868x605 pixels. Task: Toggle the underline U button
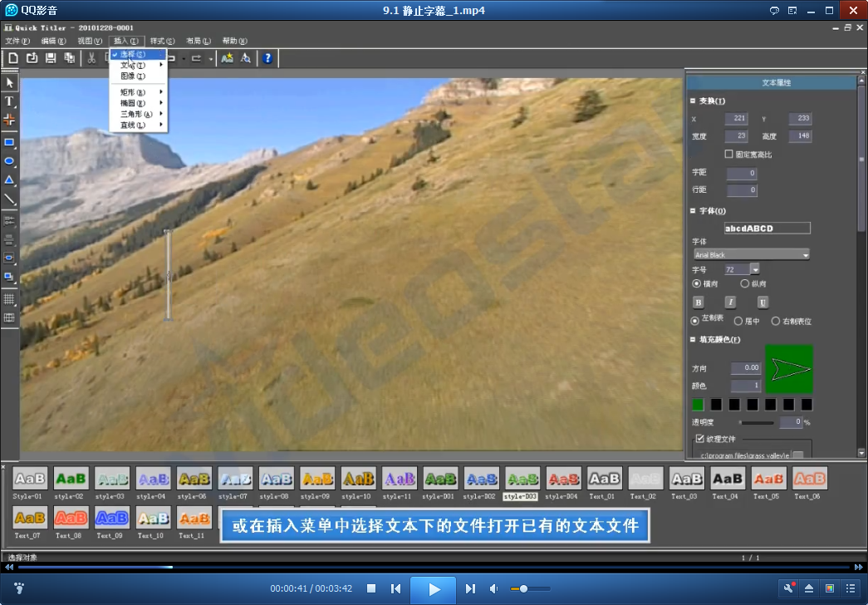point(763,302)
